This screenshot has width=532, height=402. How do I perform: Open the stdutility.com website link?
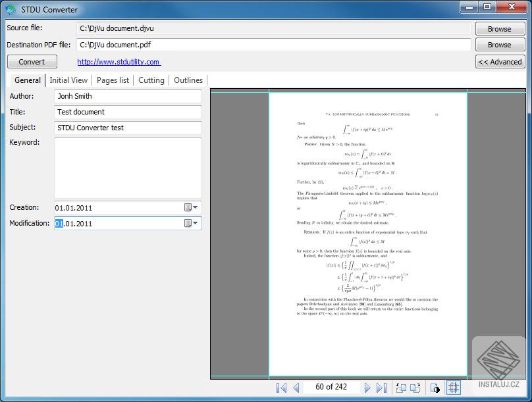[119, 61]
